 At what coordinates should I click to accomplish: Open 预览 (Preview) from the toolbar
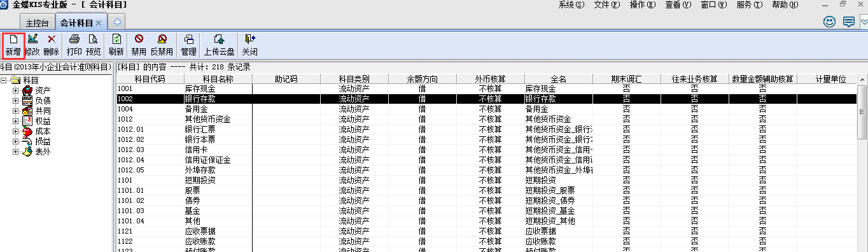click(93, 45)
